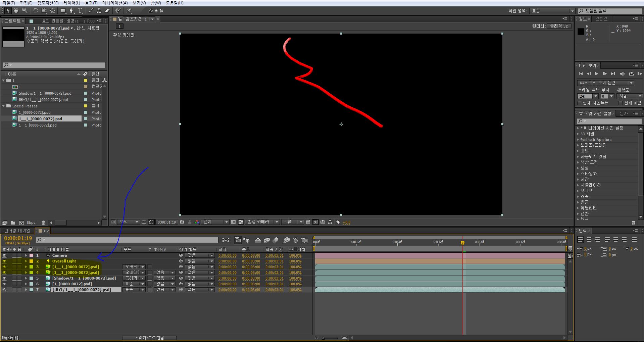Open the 컴포지션(C) menu
The image size is (644, 342).
pyautogui.click(x=48, y=3)
